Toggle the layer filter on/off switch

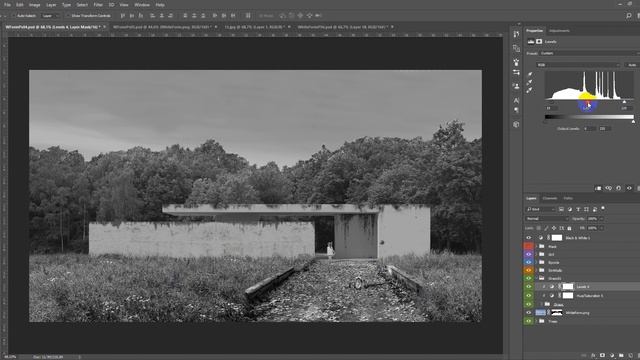coord(603,208)
